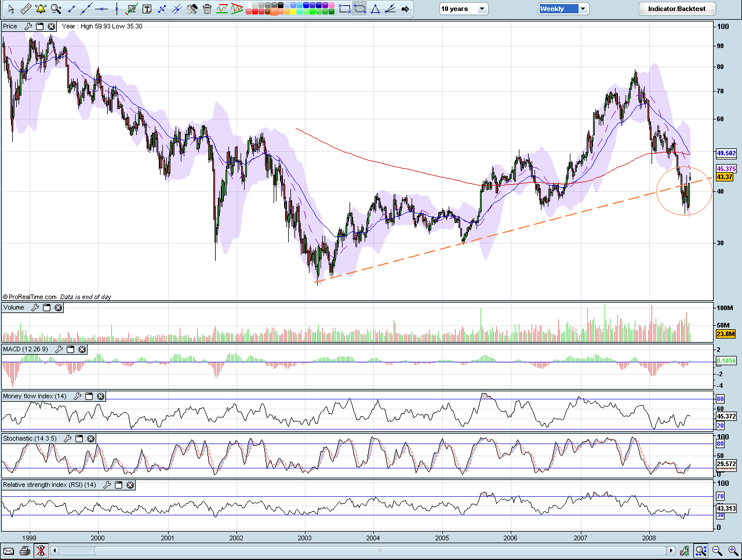Select the green and red channel drawing tool
Image resolution: width=742 pixels, height=560 pixels.
(222, 9)
